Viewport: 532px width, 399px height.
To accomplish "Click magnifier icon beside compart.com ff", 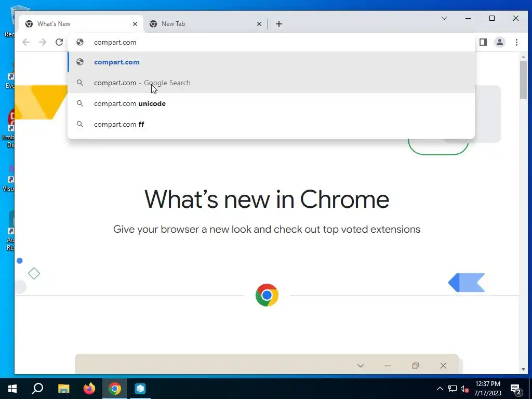I will (x=80, y=124).
